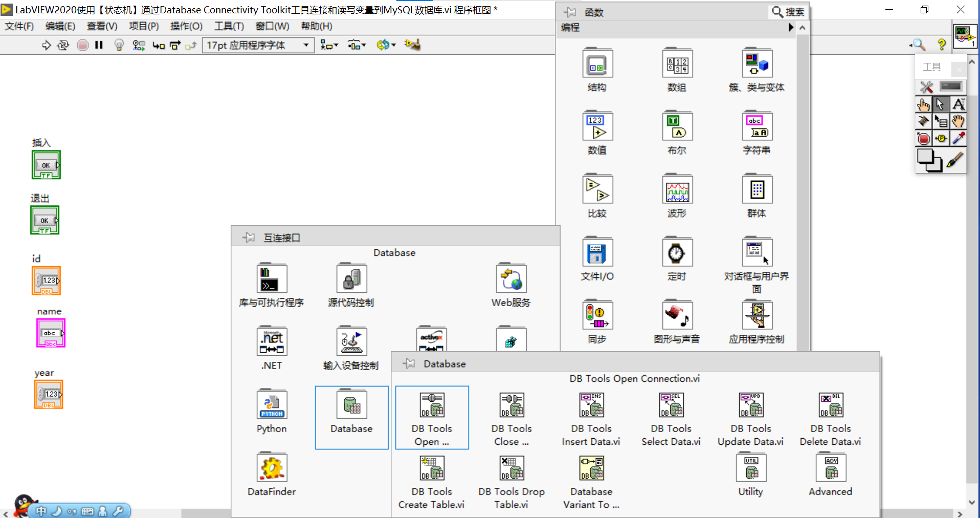Toggle the 插入 Boolean constant value

46,165
